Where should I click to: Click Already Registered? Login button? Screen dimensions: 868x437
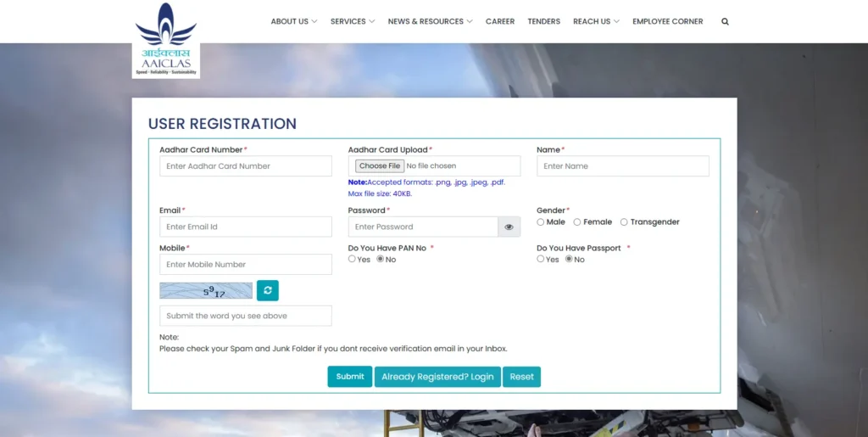(x=437, y=377)
